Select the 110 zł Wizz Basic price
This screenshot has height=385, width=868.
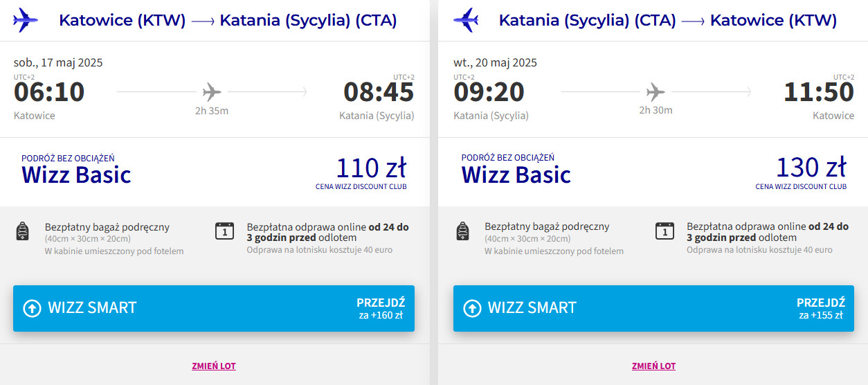tap(370, 168)
